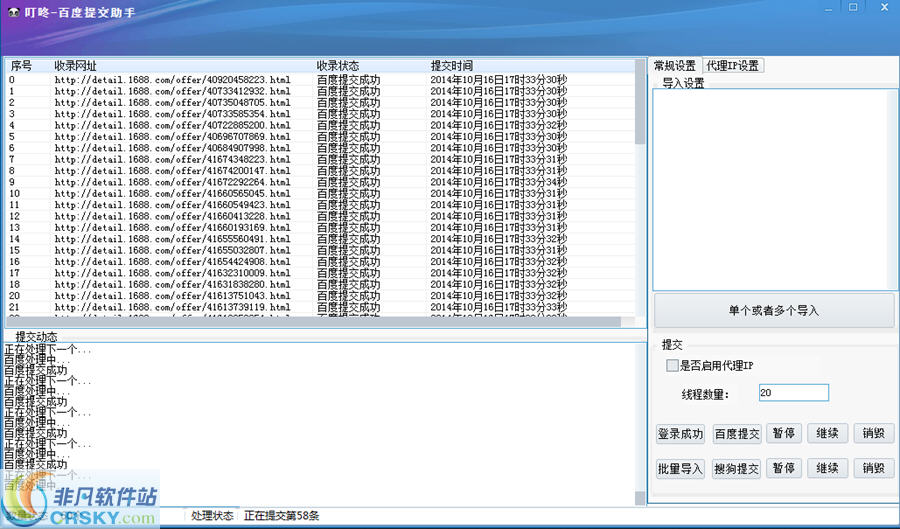The width and height of the screenshot is (900, 529).
Task: Maximize the 百度提交助手 window
Action: click(853, 7)
